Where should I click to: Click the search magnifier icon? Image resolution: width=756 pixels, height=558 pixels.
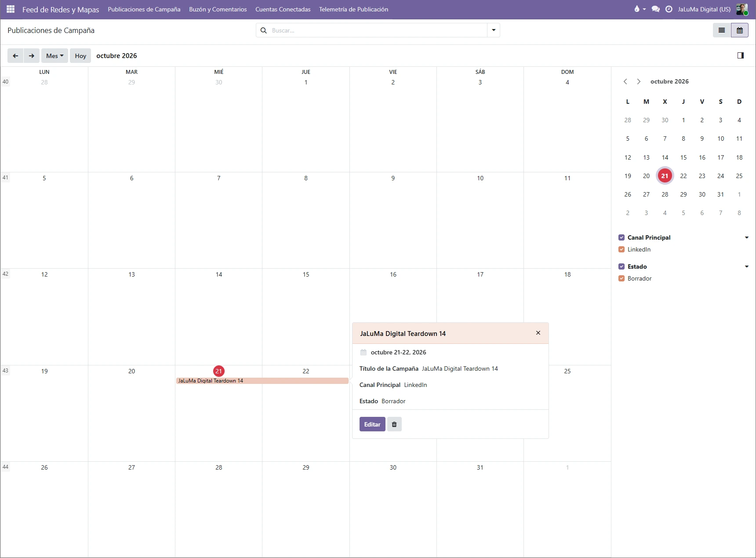pyautogui.click(x=264, y=30)
